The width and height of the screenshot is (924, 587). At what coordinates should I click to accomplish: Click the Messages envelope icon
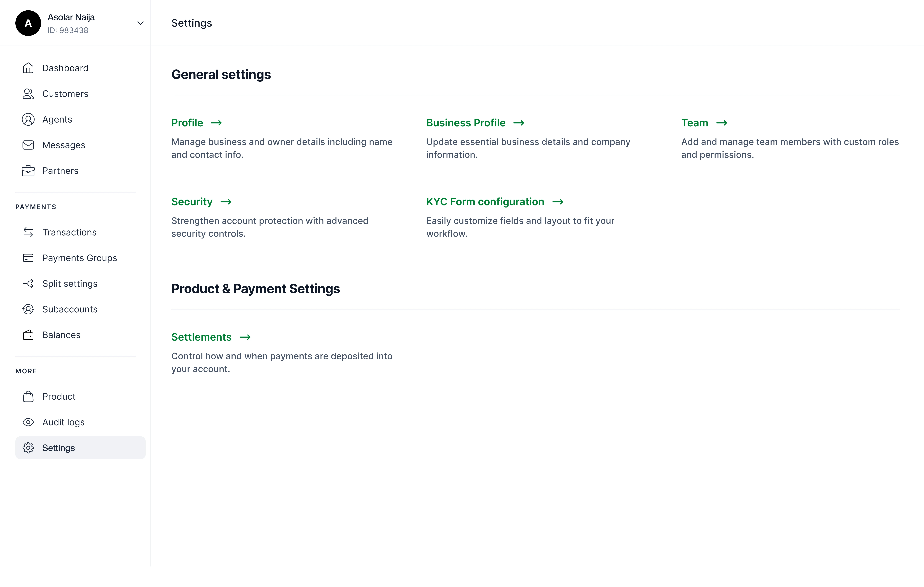(28, 145)
